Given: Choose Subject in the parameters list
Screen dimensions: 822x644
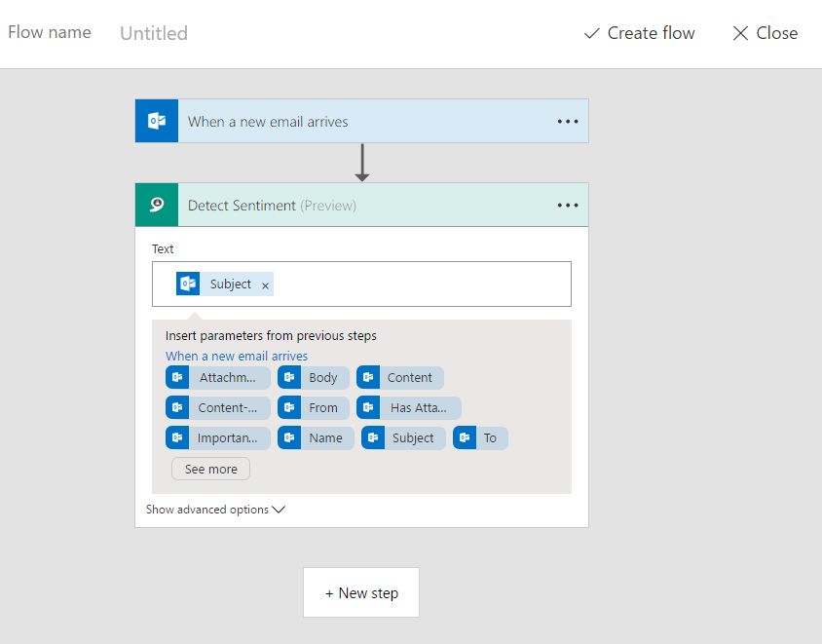Looking at the screenshot, I should tap(403, 438).
